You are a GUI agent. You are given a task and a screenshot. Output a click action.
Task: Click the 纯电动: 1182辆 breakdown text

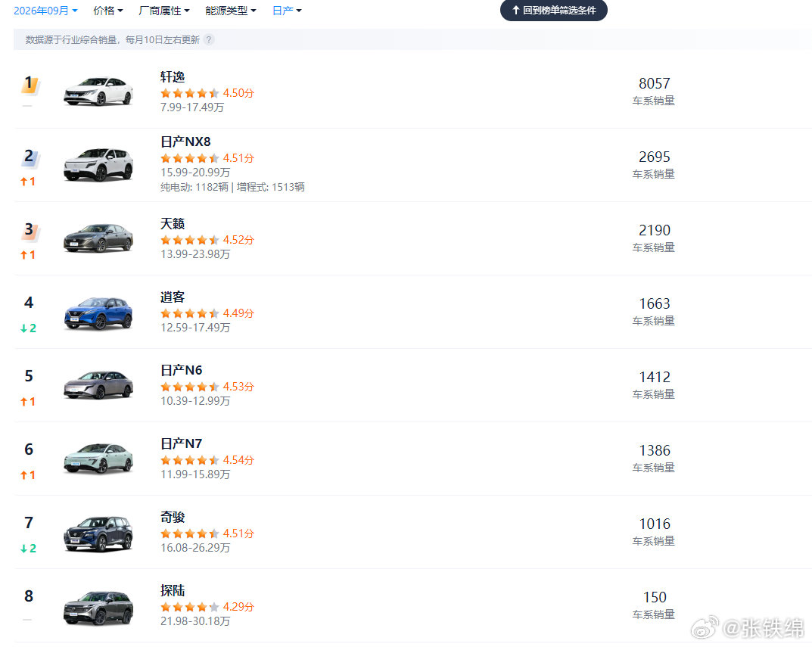pos(194,187)
